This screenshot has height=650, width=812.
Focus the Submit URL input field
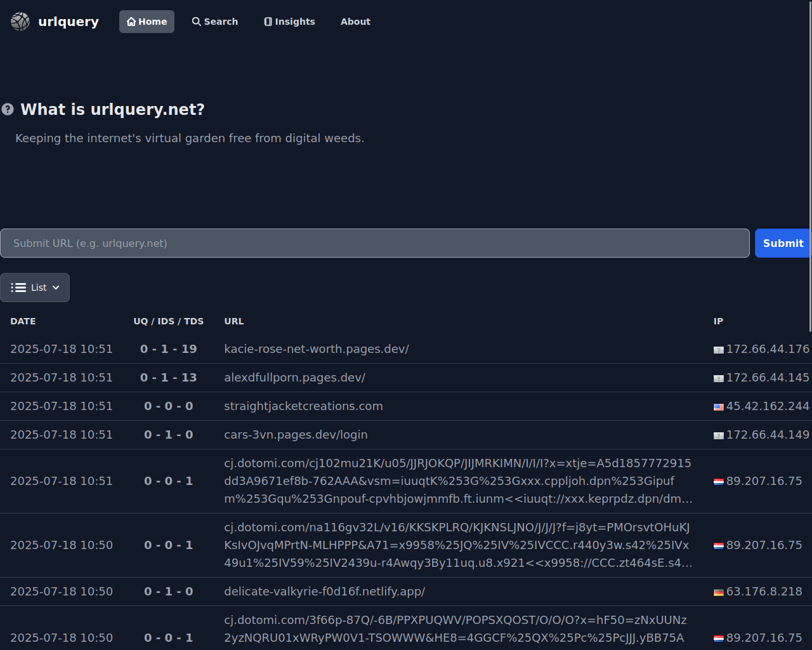click(x=375, y=243)
